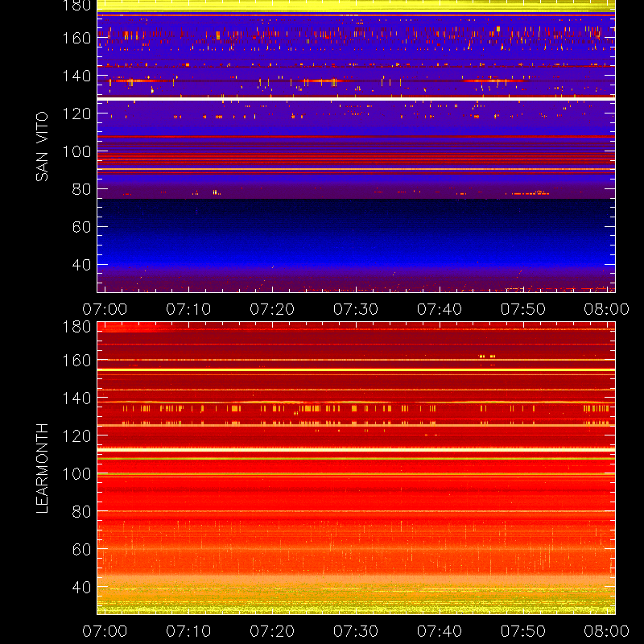Viewport: 644px width, 644px height.
Task: Select the 140 tick label on SAN VITO plot
Action: (x=76, y=76)
